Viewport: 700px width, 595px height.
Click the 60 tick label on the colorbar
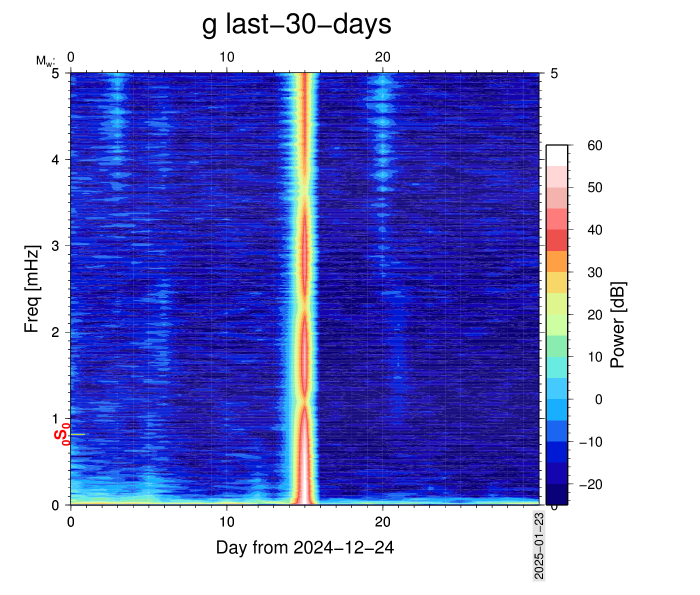594,146
